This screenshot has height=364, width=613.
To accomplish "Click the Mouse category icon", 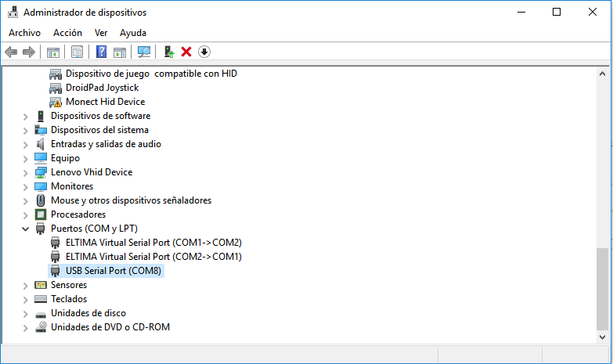I will click(x=41, y=200).
